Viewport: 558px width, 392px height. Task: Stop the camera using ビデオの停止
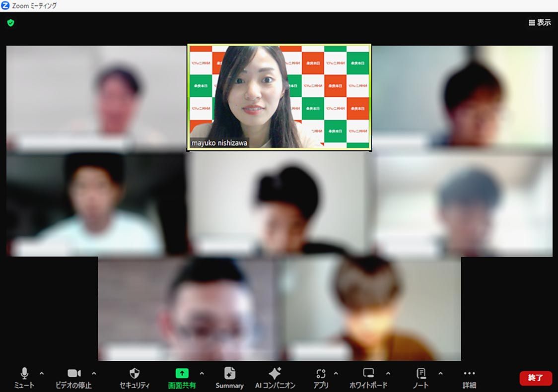pos(74,374)
